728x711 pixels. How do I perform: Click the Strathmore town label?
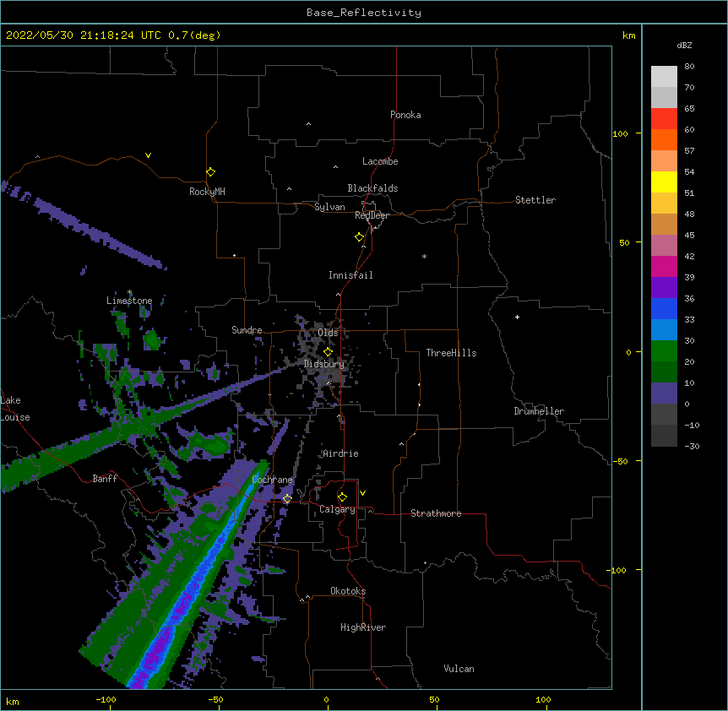436,513
